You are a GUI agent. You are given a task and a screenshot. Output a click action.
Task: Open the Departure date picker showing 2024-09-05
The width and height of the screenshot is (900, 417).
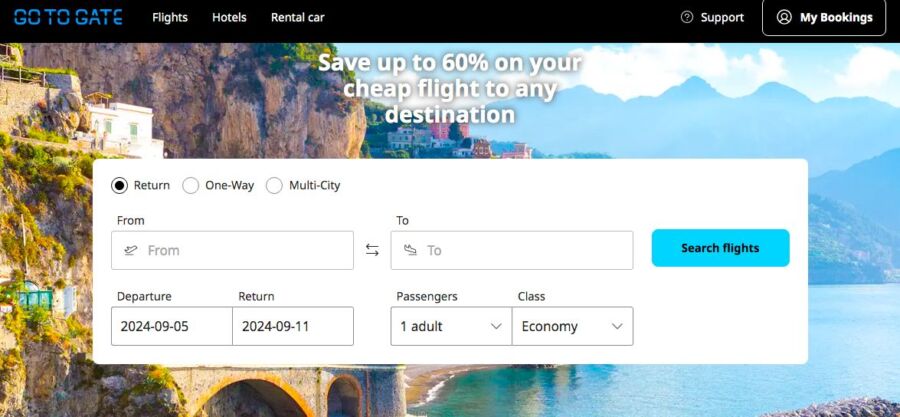pyautogui.click(x=172, y=326)
